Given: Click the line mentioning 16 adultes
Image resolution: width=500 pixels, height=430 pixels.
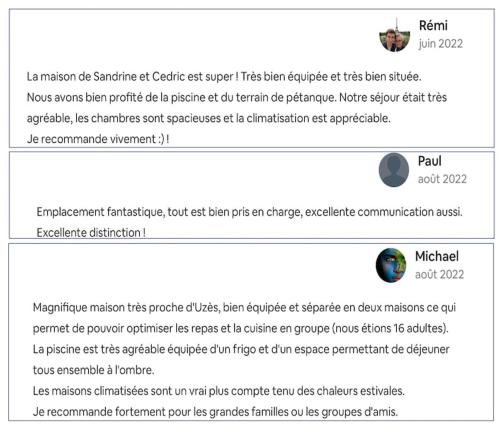Looking at the screenshot, I should pos(241,328).
